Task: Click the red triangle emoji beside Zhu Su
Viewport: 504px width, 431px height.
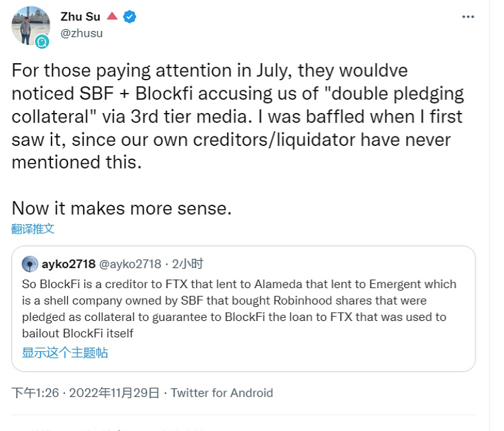Action: pyautogui.click(x=112, y=16)
